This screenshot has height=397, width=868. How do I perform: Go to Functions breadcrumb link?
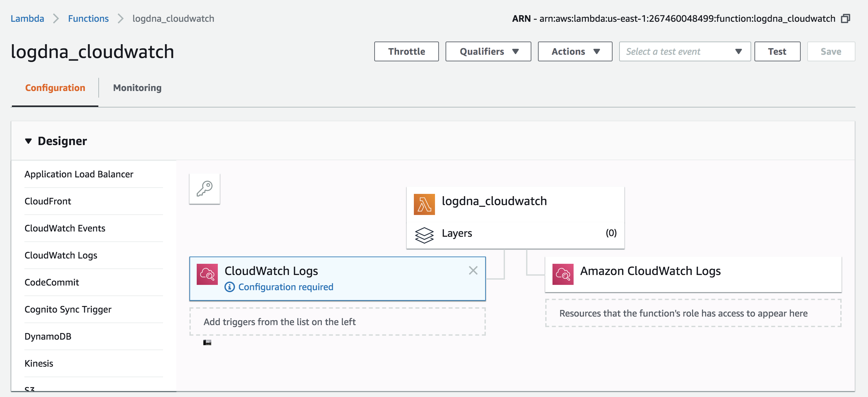pos(88,18)
